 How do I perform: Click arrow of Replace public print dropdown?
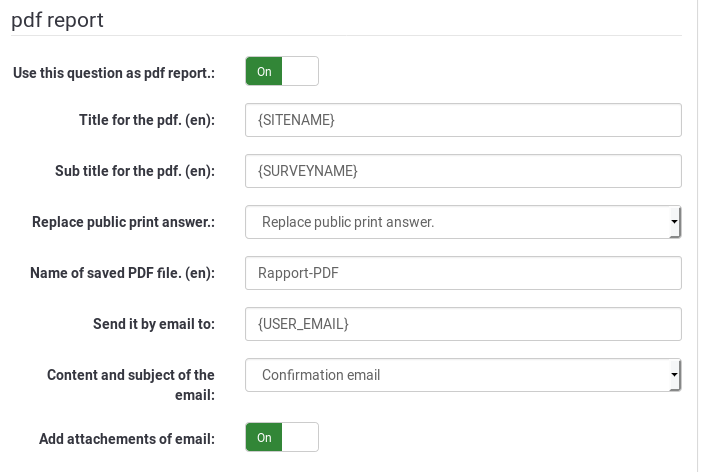tap(674, 222)
